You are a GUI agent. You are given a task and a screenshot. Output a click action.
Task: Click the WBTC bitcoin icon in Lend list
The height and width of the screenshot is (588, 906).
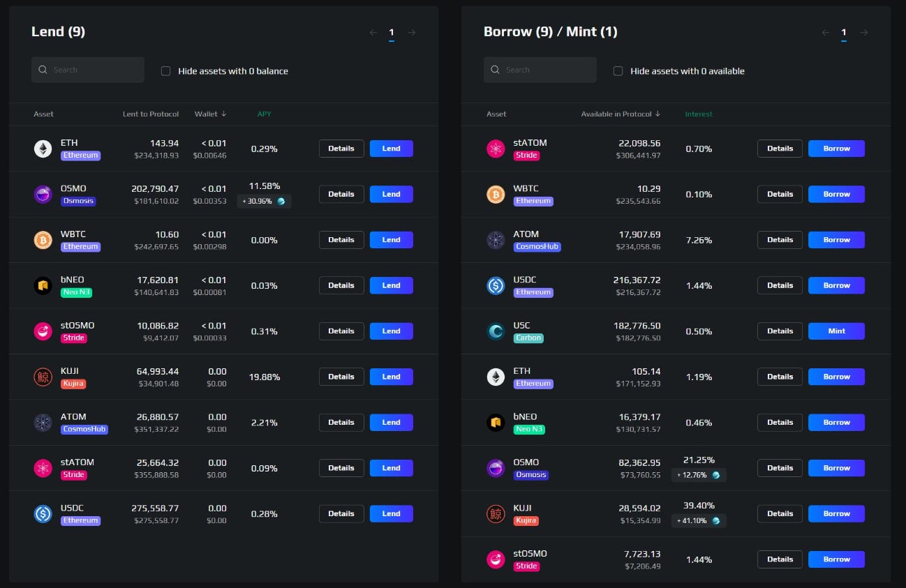click(x=43, y=240)
